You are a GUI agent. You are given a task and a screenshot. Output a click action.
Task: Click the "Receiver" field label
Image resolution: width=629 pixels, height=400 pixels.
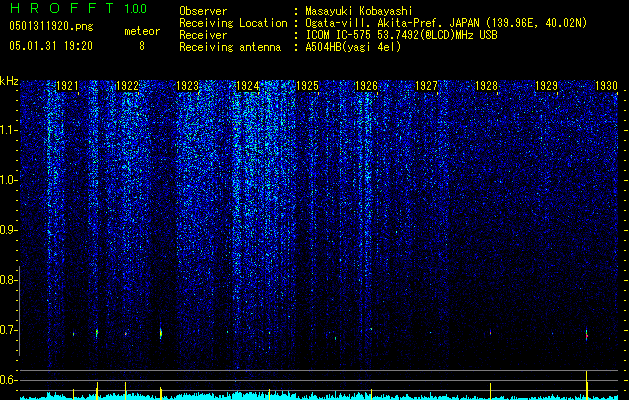click(x=203, y=35)
